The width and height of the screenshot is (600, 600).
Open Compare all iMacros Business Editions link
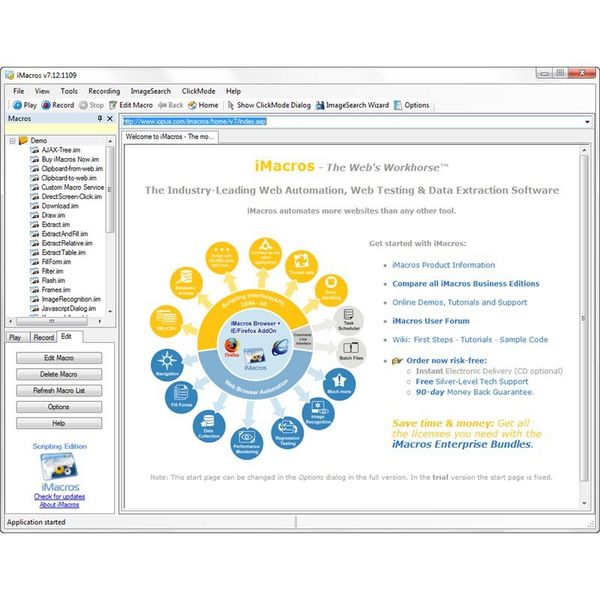click(466, 284)
